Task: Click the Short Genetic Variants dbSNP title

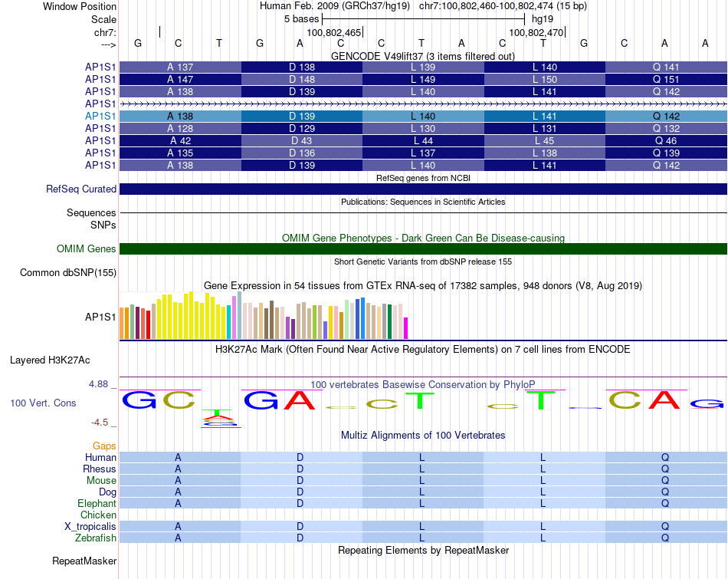Action: 423,262
